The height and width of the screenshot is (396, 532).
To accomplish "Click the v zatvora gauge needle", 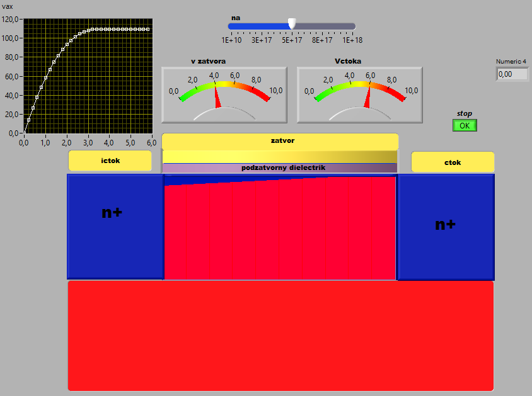I will [x=217, y=97].
